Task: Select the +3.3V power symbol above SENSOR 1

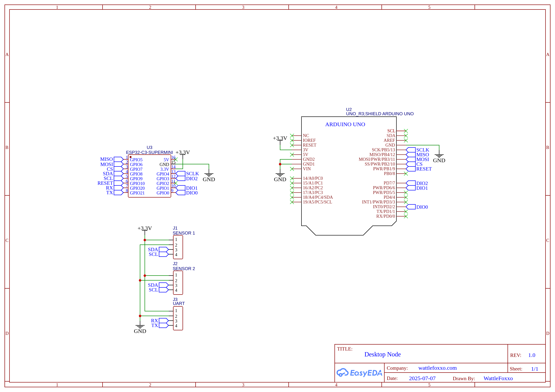Action: pos(145,229)
